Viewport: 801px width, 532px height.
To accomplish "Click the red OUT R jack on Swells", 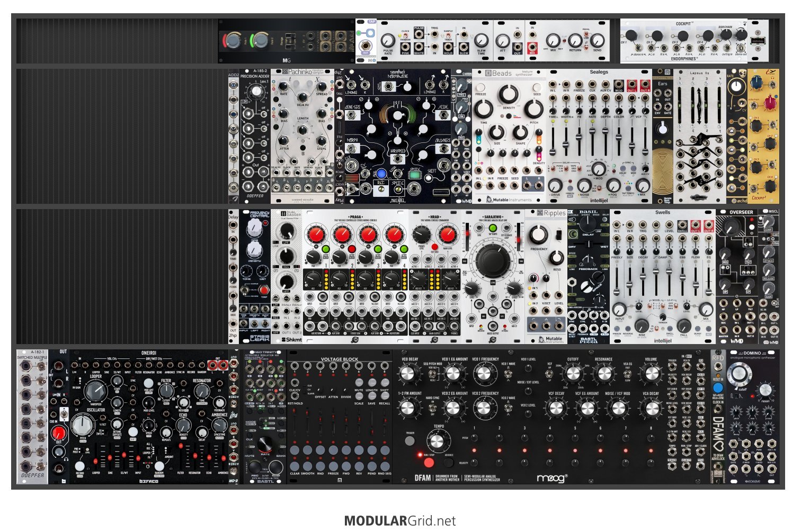I will [x=708, y=224].
